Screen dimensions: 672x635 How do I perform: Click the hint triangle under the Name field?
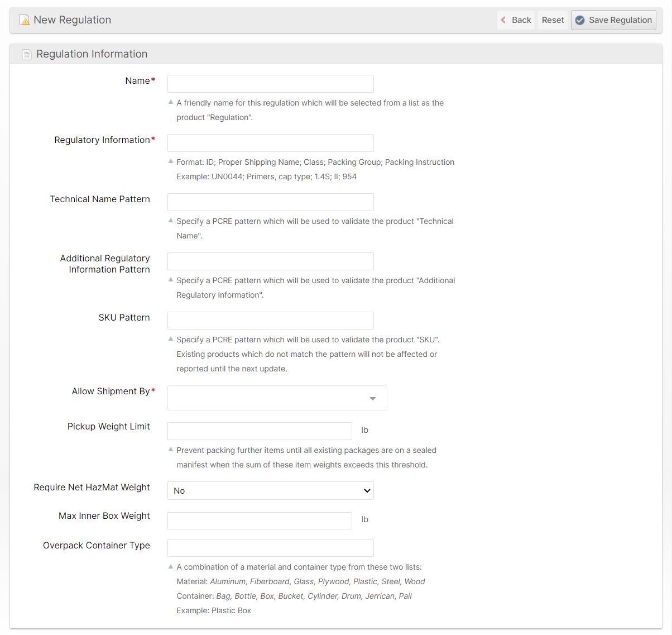click(x=171, y=102)
